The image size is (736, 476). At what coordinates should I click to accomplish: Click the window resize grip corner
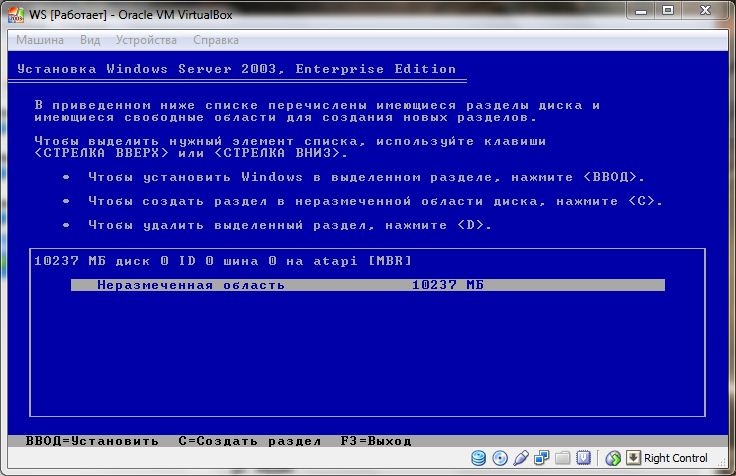coord(723,463)
